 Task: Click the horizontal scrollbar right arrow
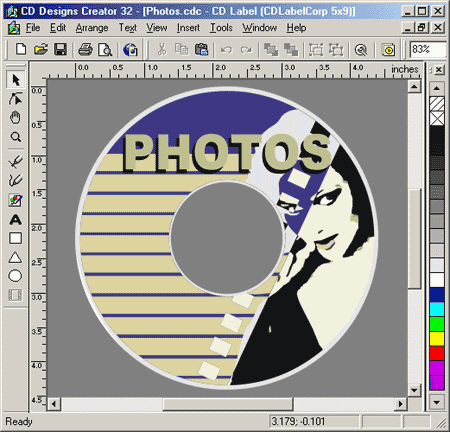pyautogui.click(x=400, y=404)
